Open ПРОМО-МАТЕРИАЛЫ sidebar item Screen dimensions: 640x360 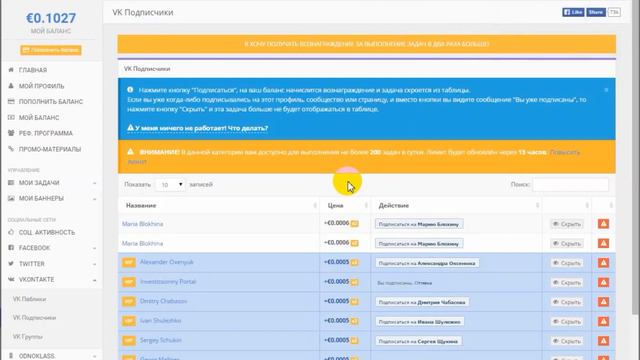[x=50, y=149]
